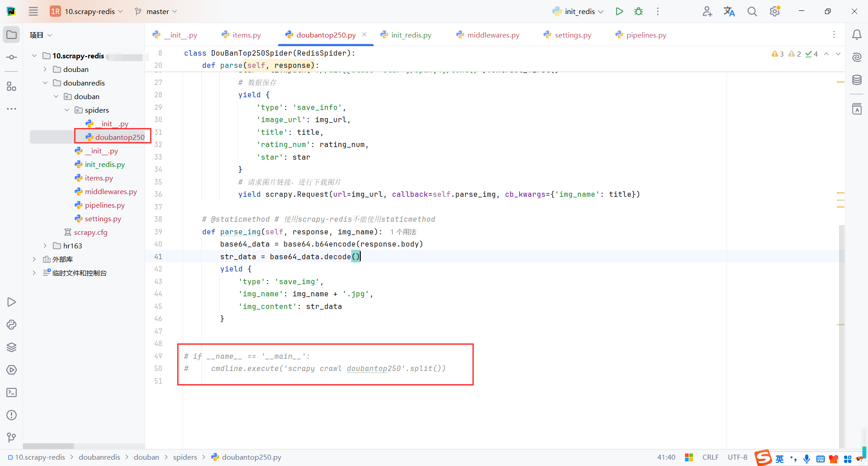
Task: Open the Python Console tool window
Action: coord(12,325)
